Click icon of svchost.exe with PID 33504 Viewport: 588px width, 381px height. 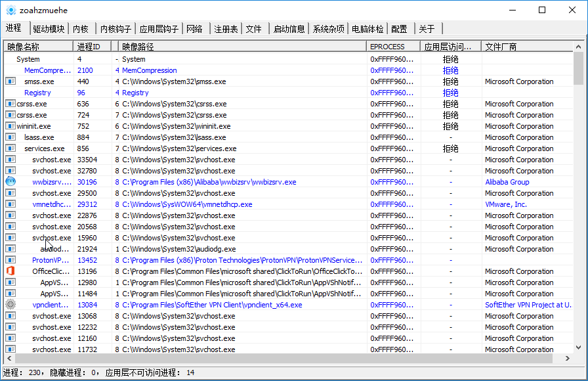pos(10,160)
